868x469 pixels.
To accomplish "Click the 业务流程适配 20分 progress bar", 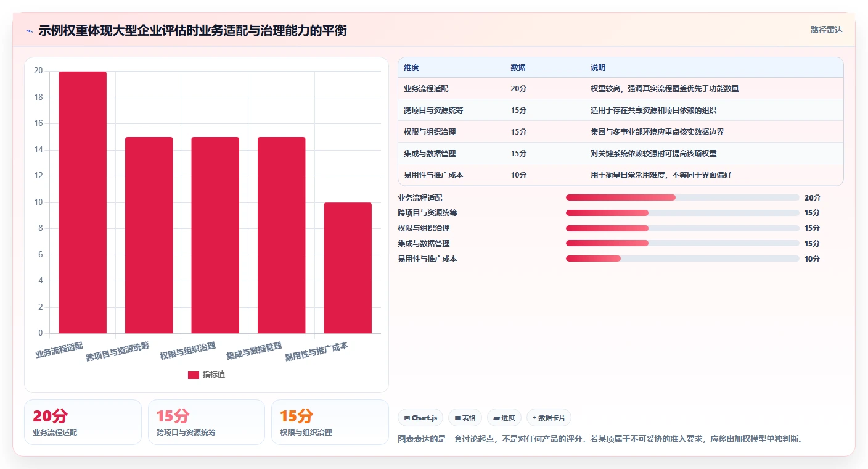I will pos(682,197).
